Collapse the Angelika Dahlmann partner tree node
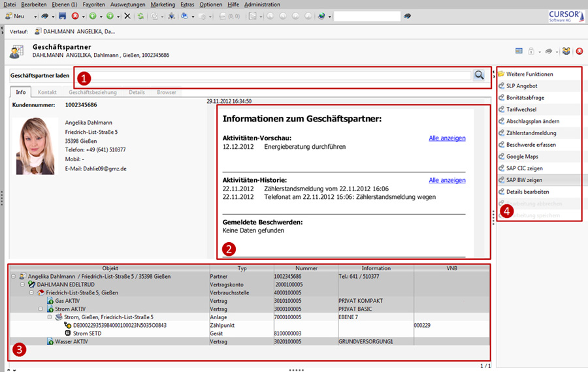This screenshot has height=372, width=588. (14, 277)
